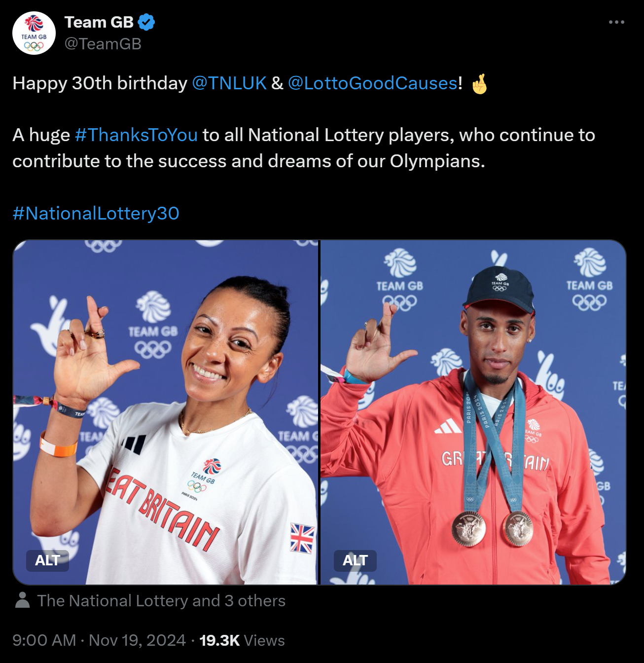Click the tweet body text paragraph
The width and height of the screenshot is (644, 663).
coord(304,148)
